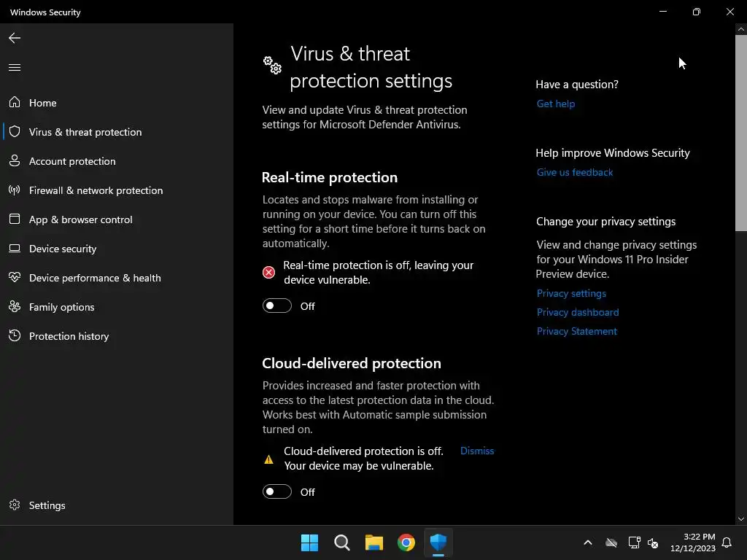Screen dimensions: 747x560
Task: Click the Home house icon
Action: click(x=15, y=102)
